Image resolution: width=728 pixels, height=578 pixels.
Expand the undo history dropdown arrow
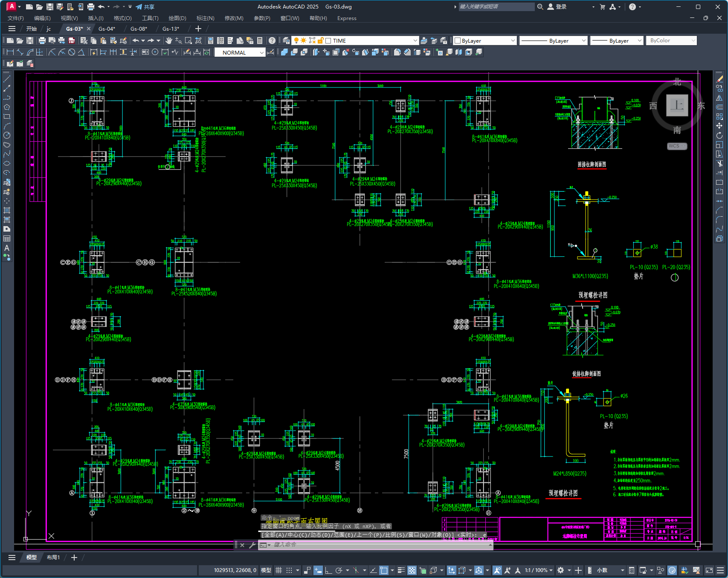(143, 41)
